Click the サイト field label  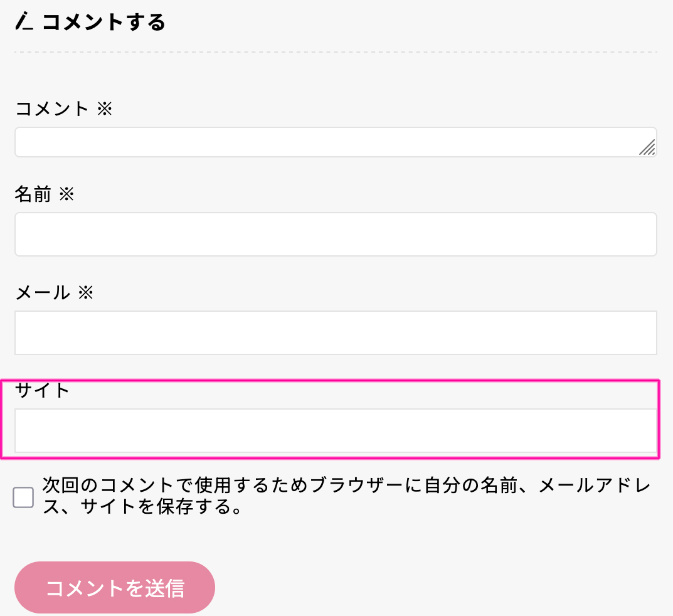(x=42, y=390)
